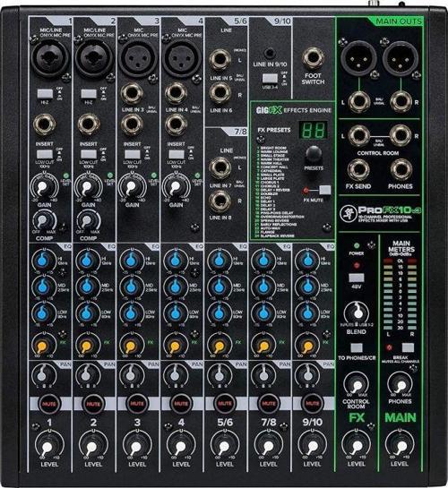448x488 pixels.
Task: Click the channel 3 LEVEL knob
Action: 136,446
